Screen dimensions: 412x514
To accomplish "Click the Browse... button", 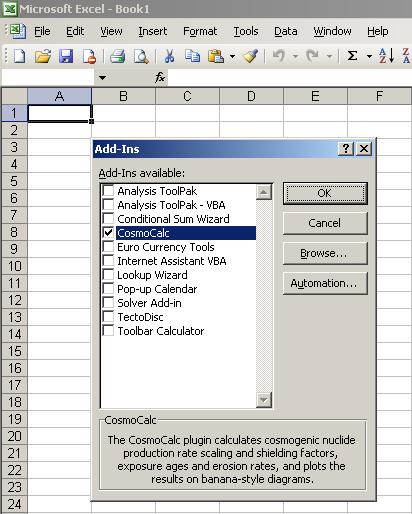I will tap(325, 253).
